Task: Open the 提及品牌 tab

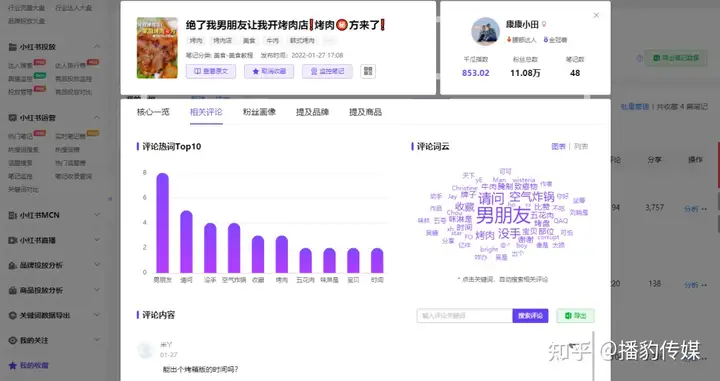Action: click(312, 112)
